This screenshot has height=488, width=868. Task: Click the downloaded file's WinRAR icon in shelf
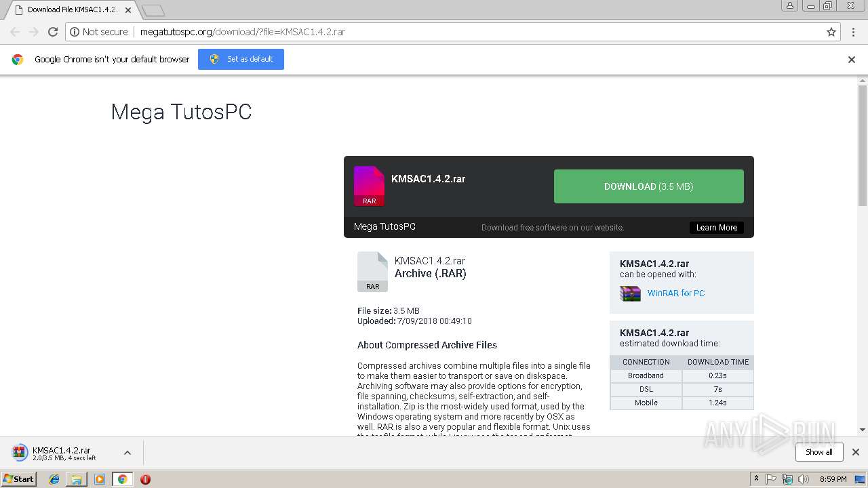20,453
